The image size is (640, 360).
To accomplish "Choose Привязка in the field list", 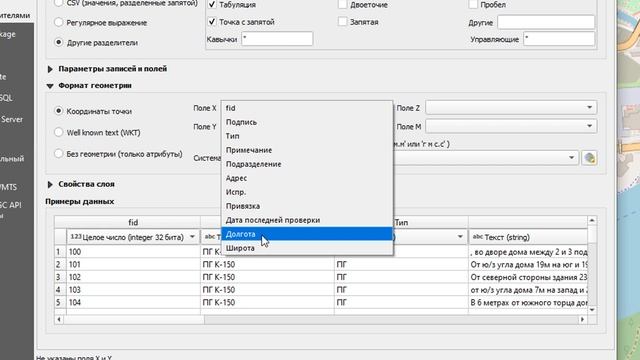I will (307, 206).
